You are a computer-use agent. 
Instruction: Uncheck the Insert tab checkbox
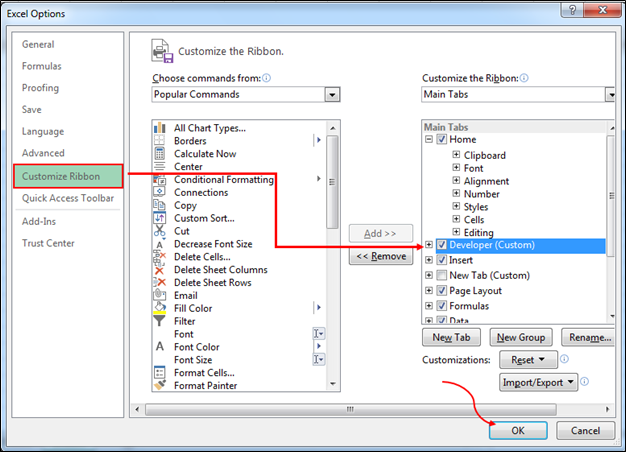[x=441, y=260]
